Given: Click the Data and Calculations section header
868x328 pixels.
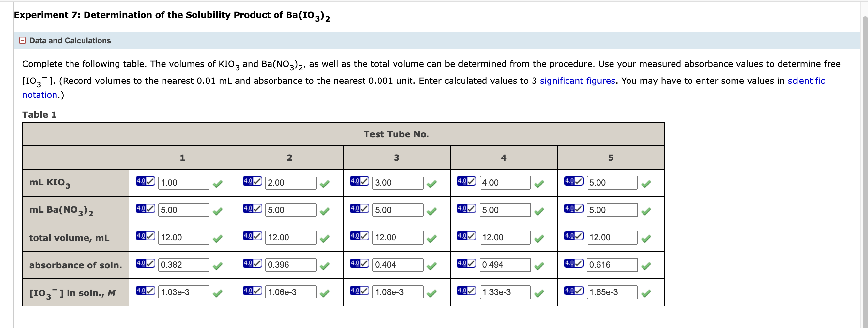Looking at the screenshot, I should (x=70, y=40).
